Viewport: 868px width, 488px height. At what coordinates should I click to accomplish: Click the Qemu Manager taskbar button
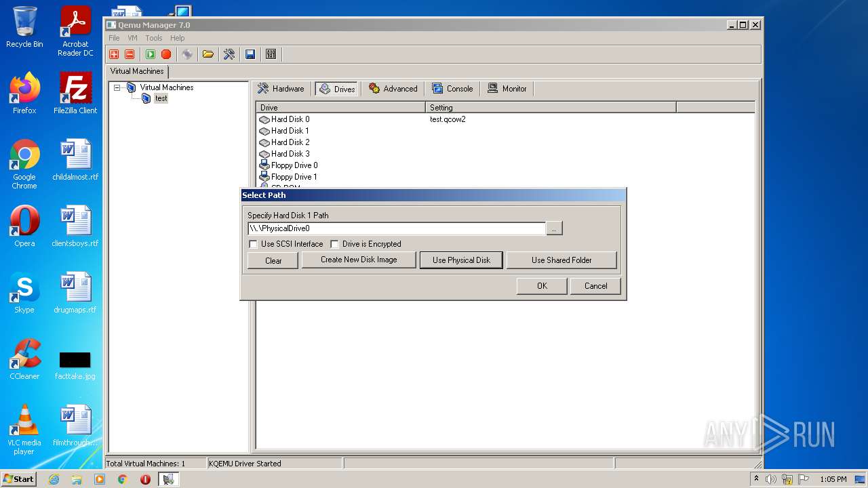pyautogui.click(x=168, y=479)
